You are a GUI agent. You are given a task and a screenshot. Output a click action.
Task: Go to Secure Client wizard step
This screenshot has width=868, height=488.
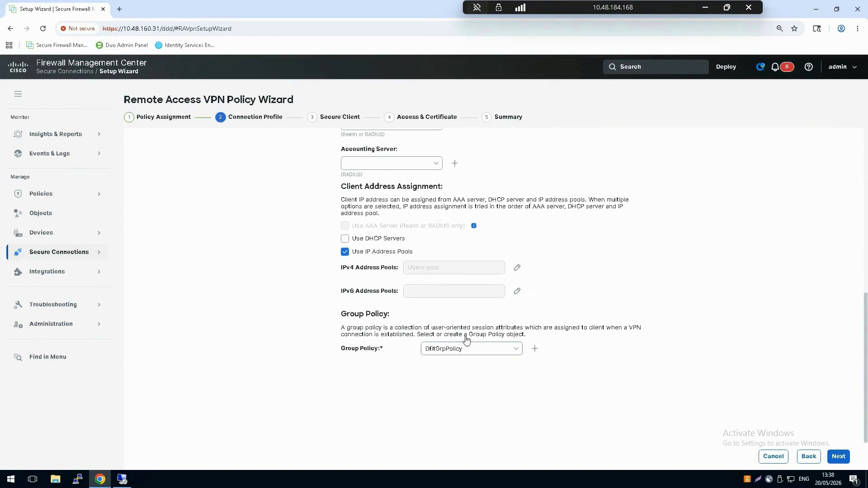click(334, 117)
